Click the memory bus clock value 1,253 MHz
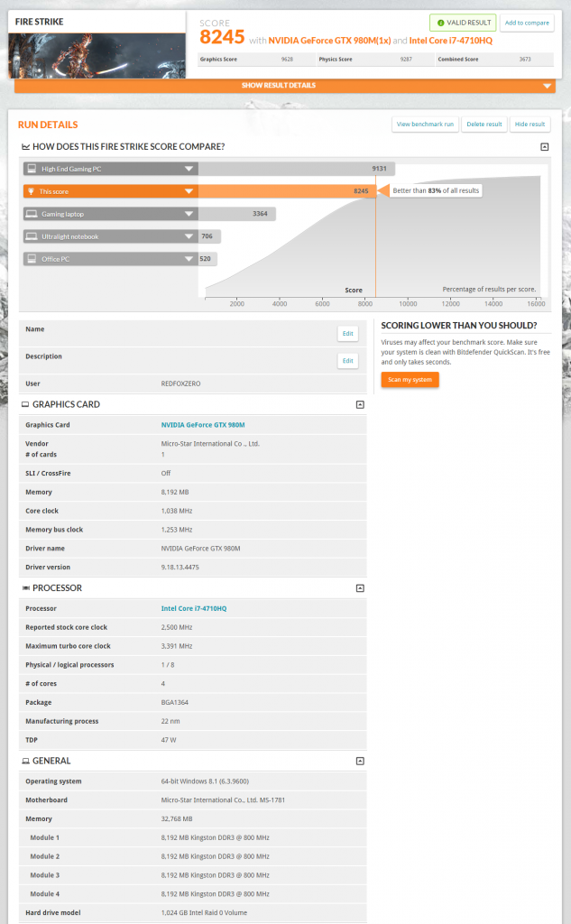The image size is (571, 924). coord(177,530)
